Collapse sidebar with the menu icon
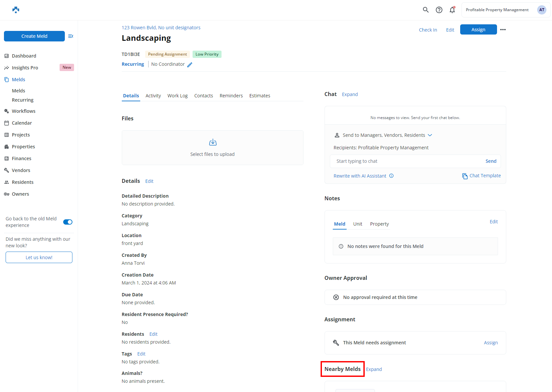This screenshot has height=392, width=552. tap(70, 36)
